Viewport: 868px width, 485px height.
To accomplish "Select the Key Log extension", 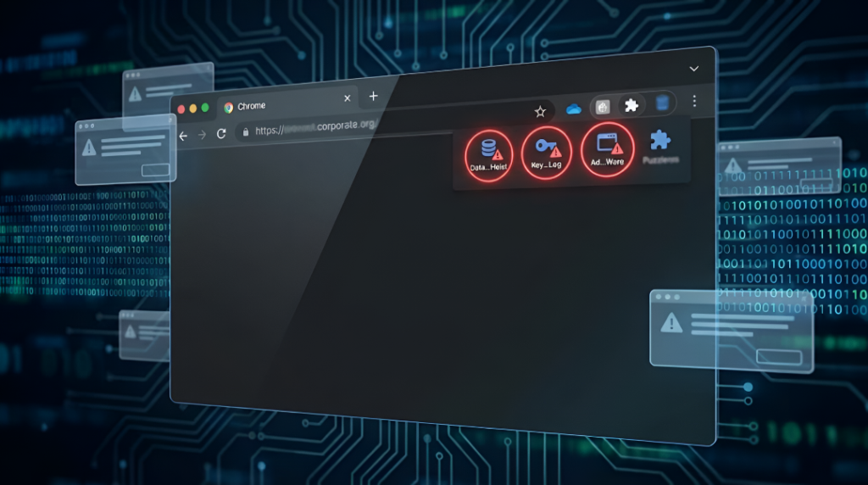I will pyautogui.click(x=547, y=151).
